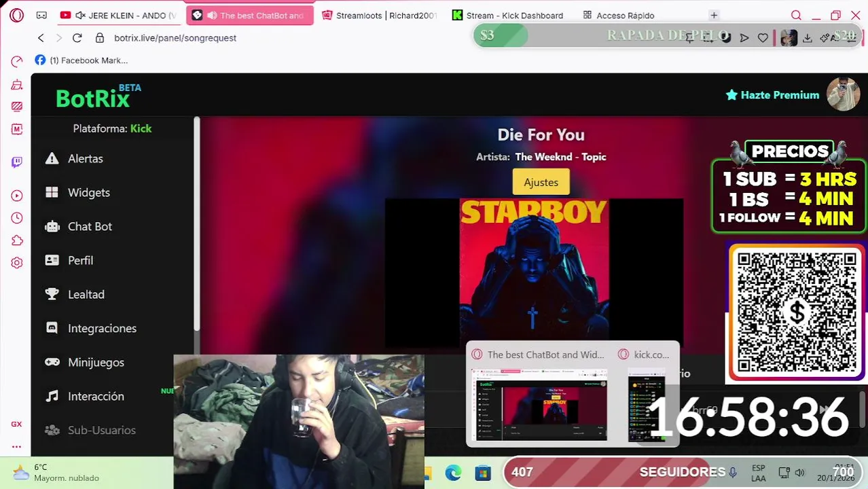Open the Player icon in Opera sidebar
868x489 pixels.
coord(17,196)
